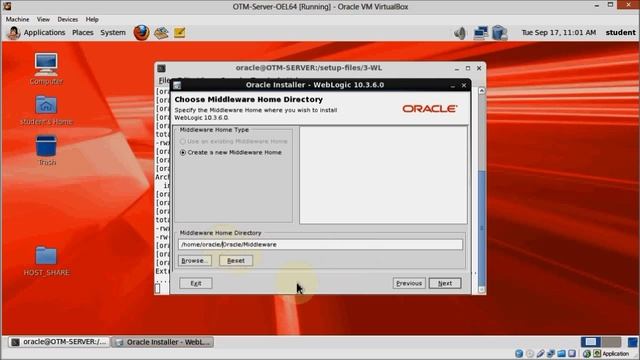The image size is (640, 360).
Task: Click the volume speaker icon in panel
Action: pyautogui.click(x=460, y=33)
